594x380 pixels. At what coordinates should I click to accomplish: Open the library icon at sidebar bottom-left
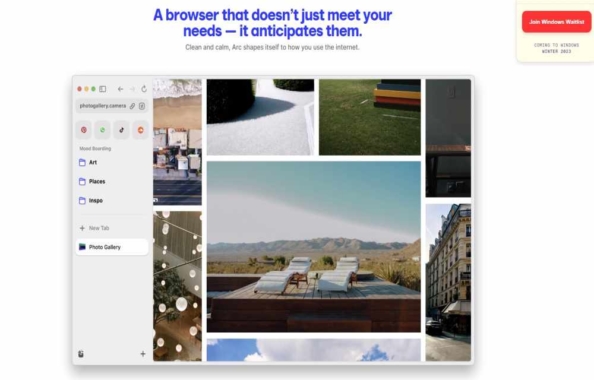(x=81, y=354)
